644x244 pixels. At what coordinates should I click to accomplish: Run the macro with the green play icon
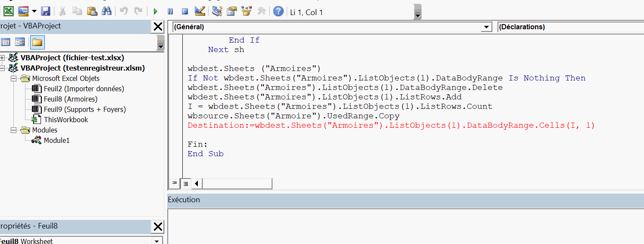[156, 11]
